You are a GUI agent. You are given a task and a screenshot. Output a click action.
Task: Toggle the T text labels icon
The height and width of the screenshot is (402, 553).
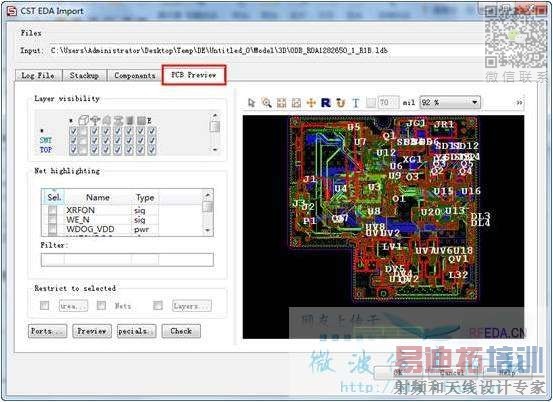[x=356, y=103]
